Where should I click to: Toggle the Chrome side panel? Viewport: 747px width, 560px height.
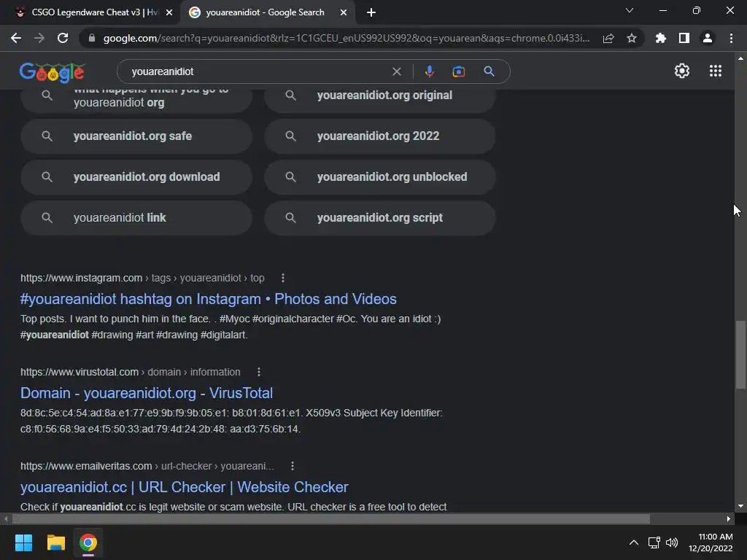tap(684, 38)
